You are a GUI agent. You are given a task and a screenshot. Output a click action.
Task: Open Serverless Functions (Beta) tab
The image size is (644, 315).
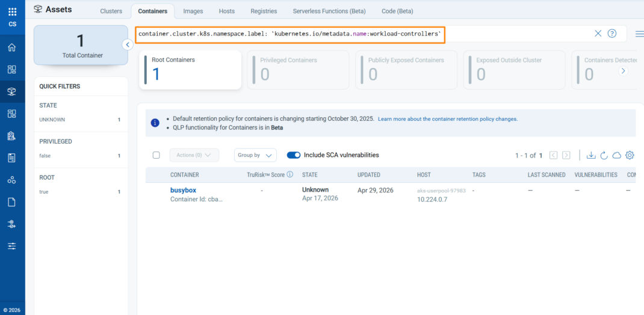click(329, 11)
